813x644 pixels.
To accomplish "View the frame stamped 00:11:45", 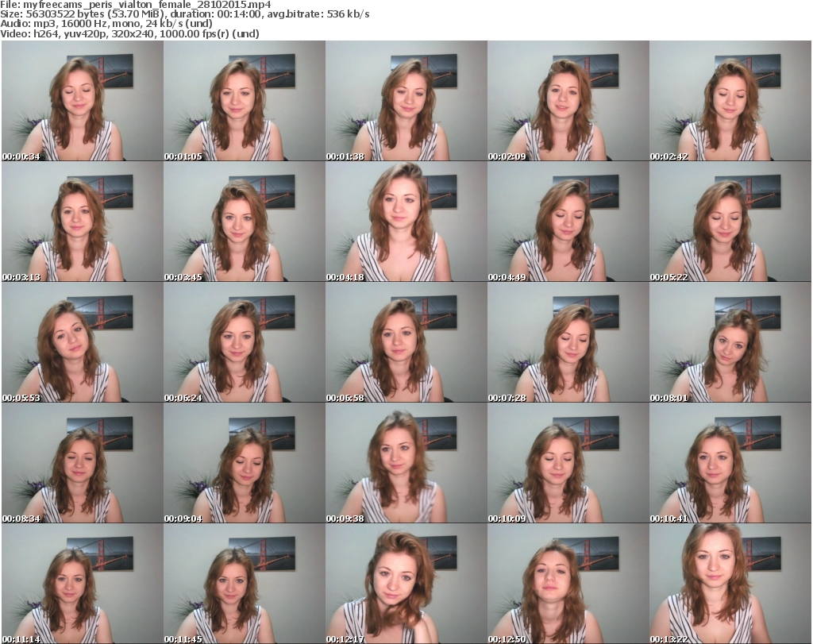I will (245, 584).
